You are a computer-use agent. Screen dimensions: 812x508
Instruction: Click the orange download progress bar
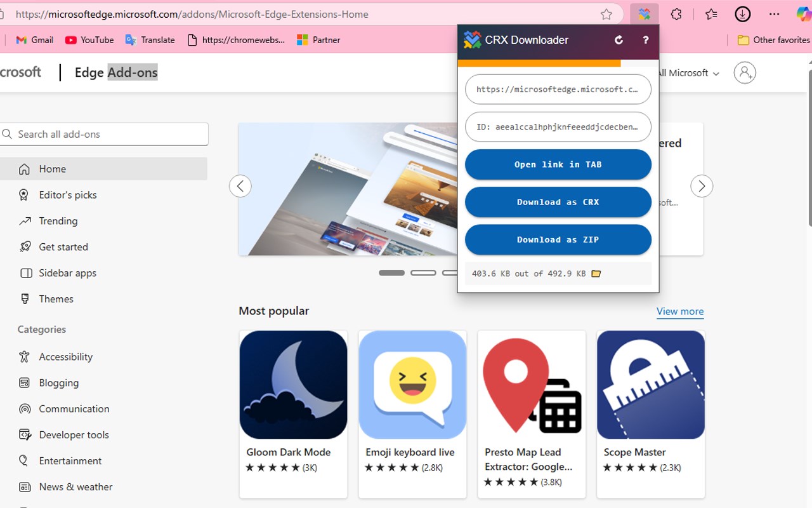539,63
